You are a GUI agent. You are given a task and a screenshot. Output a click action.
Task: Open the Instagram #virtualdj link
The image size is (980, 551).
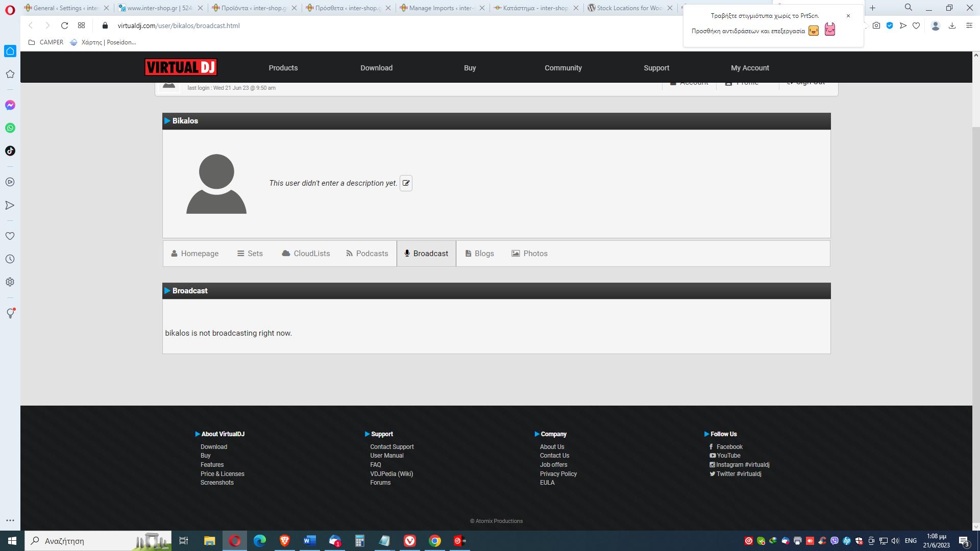point(739,465)
